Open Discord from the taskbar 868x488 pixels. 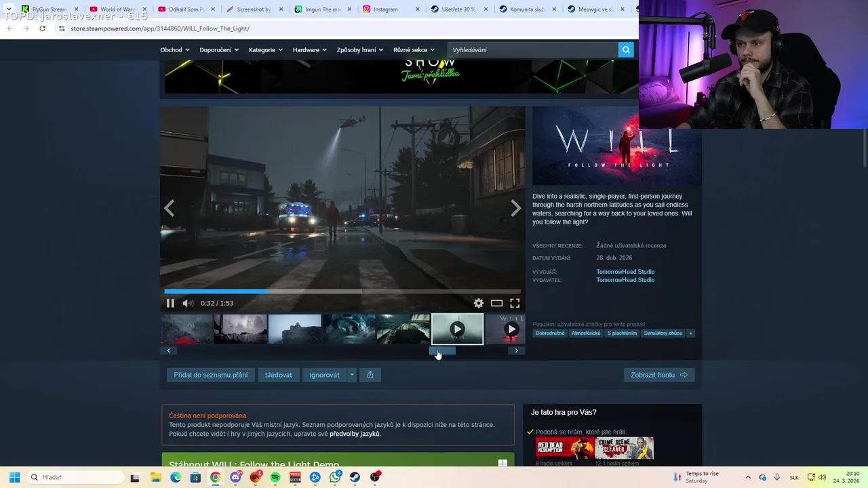[235, 477]
